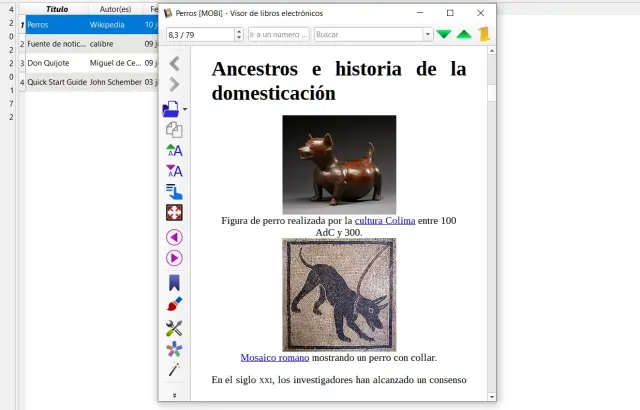
Task: Open viewer preferences wrench icon
Action: click(x=174, y=328)
